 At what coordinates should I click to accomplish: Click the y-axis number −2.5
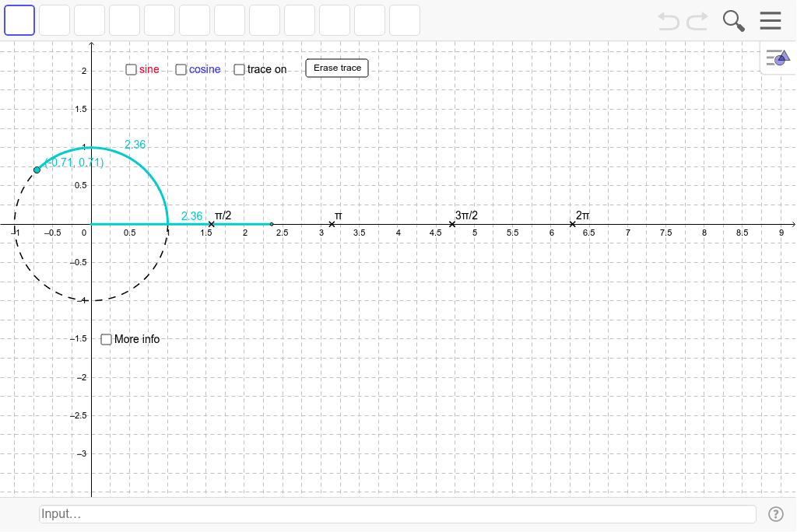click(x=79, y=415)
